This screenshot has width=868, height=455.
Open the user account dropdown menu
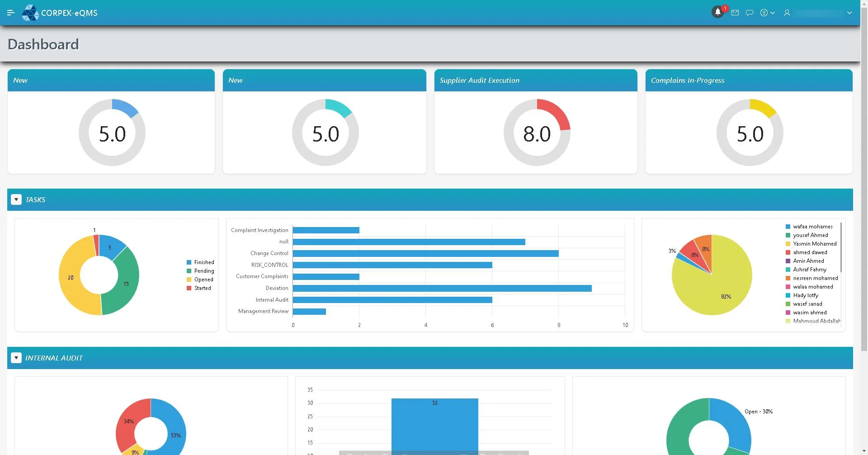coord(849,13)
